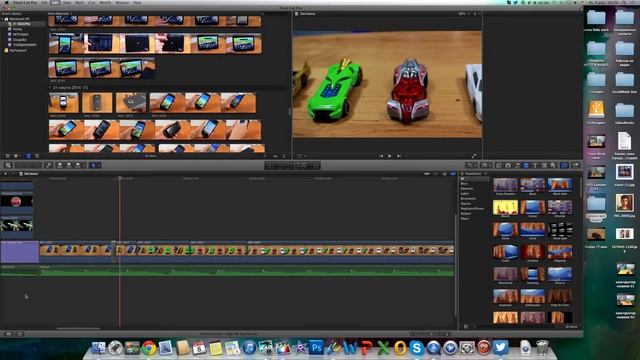Select the Blurs transition category
The width and height of the screenshot is (640, 360).
coord(464,184)
